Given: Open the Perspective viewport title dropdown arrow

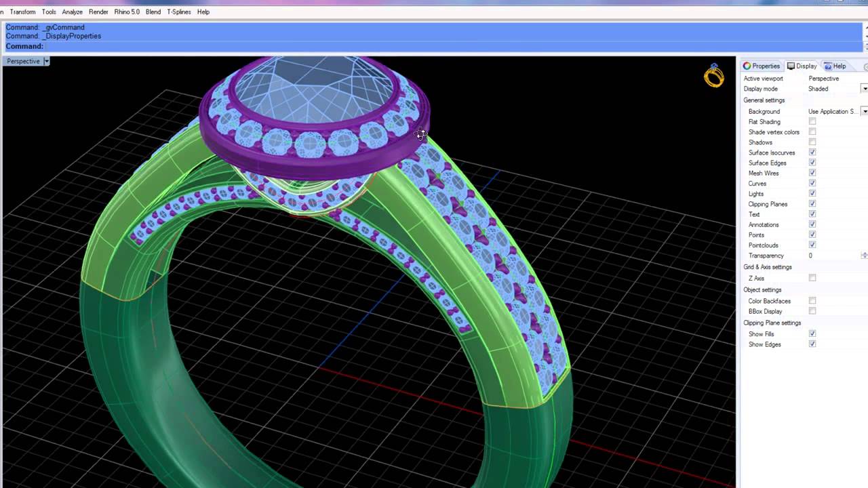Looking at the screenshot, I should click(46, 61).
